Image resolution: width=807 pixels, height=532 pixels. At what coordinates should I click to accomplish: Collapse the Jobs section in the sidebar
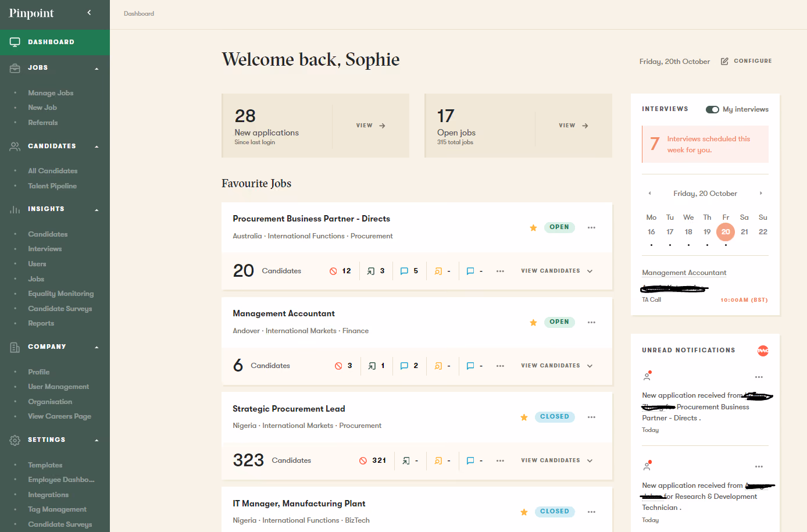(x=97, y=68)
